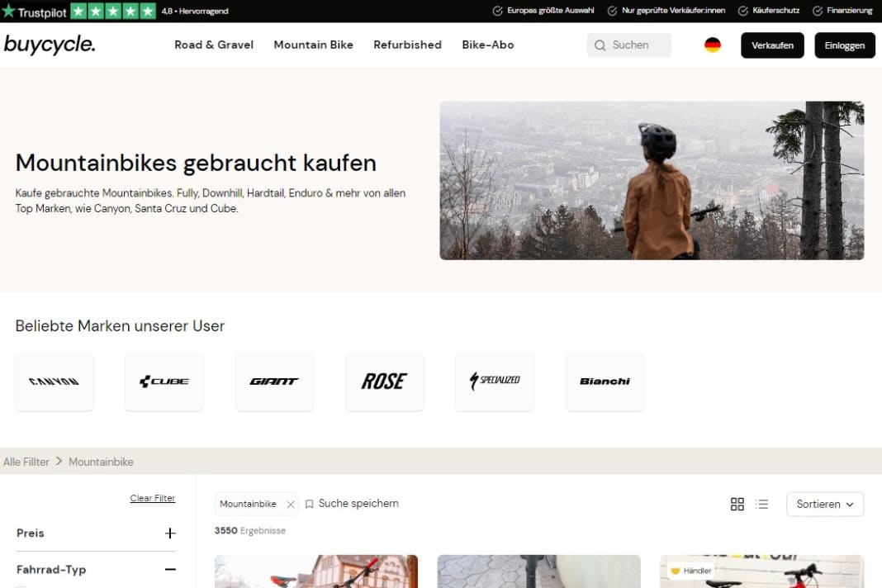Open the search magnifier icon
The image size is (882, 588).
(x=600, y=45)
